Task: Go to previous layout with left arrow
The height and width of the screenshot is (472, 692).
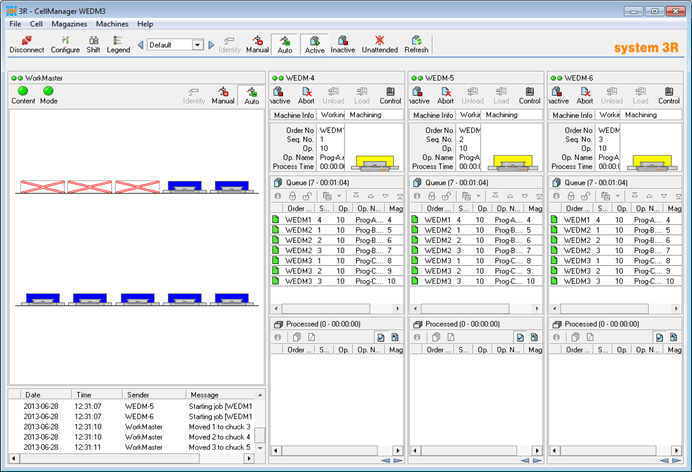Action: [x=140, y=45]
